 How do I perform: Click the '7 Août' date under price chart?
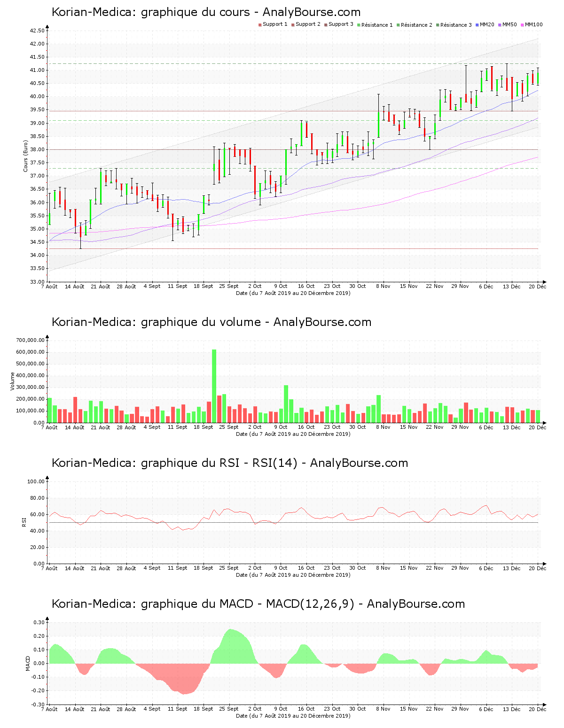click(49, 287)
